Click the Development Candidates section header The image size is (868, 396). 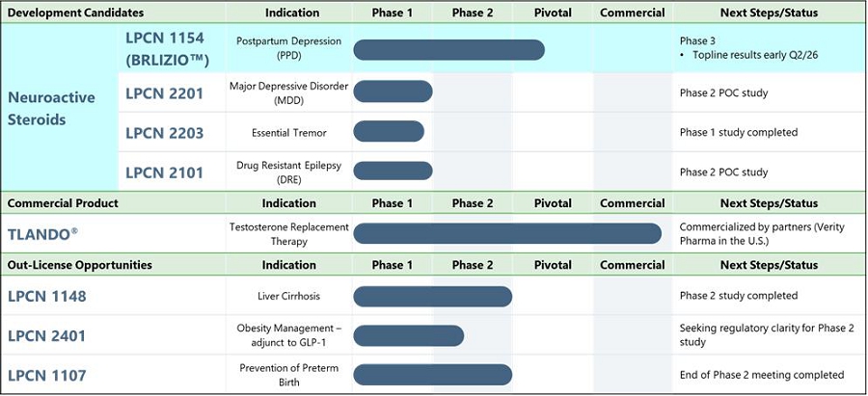pos(75,13)
